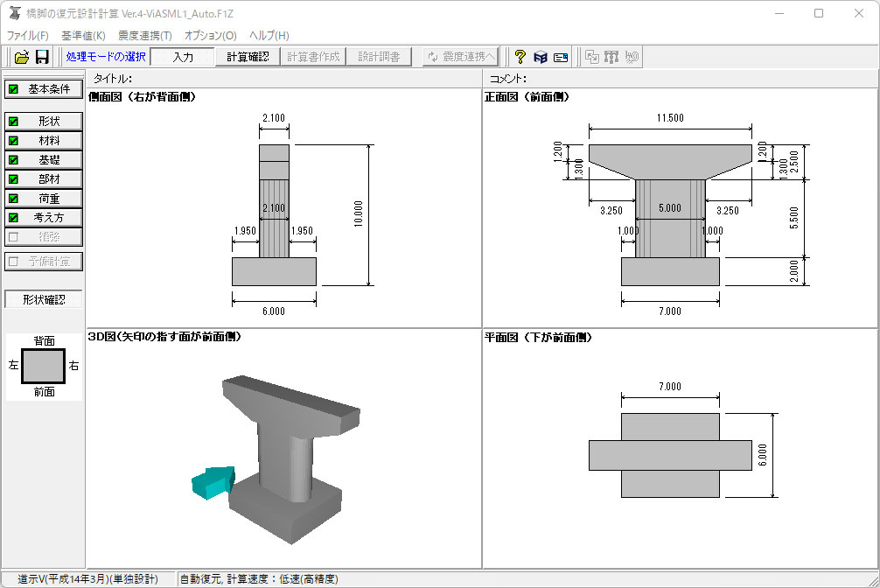
Task: Open help via question mark icon
Action: tap(520, 57)
